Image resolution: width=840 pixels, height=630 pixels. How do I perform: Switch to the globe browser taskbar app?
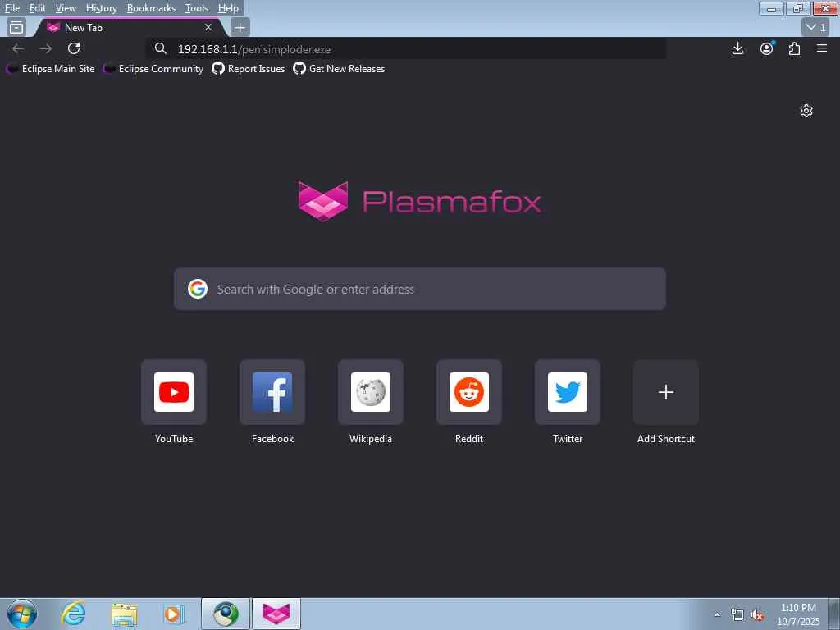(226, 614)
